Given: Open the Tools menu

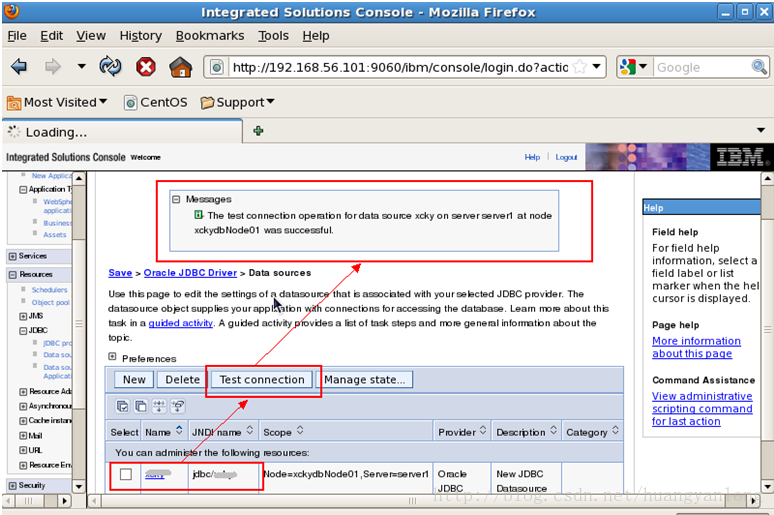Looking at the screenshot, I should click(x=273, y=36).
